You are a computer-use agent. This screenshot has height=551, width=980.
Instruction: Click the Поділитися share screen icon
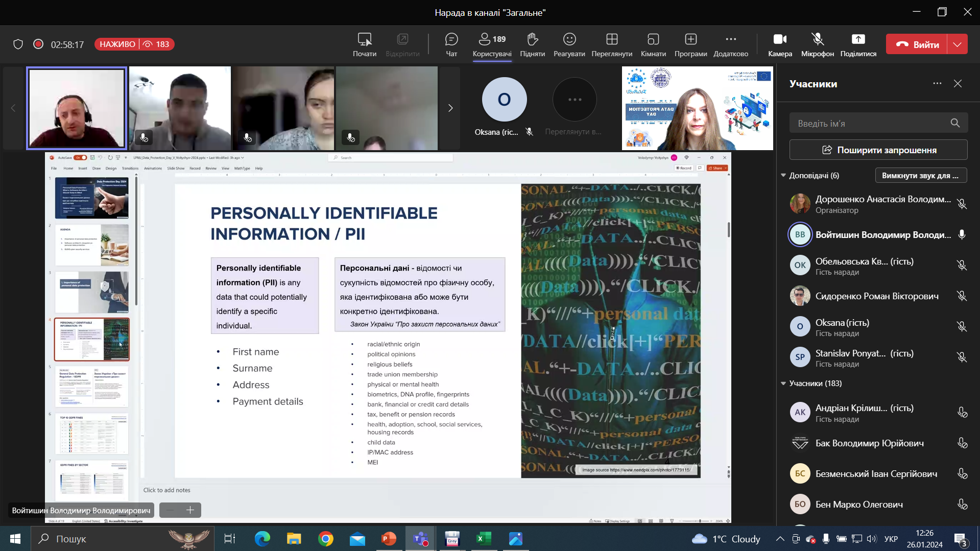[858, 44]
